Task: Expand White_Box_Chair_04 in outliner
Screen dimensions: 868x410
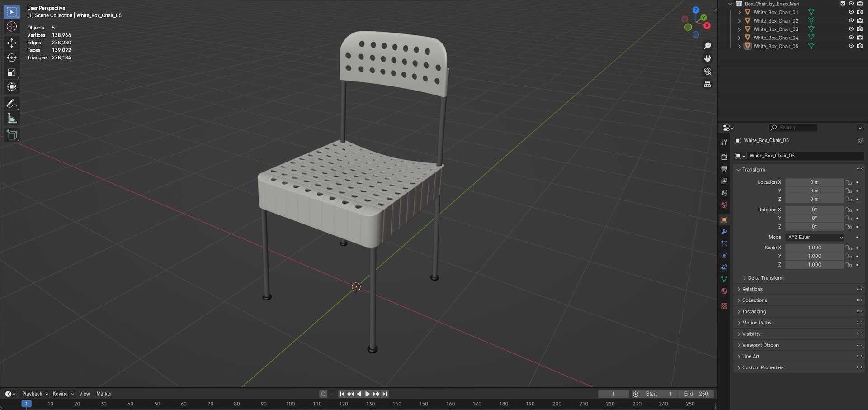Action: 739,38
